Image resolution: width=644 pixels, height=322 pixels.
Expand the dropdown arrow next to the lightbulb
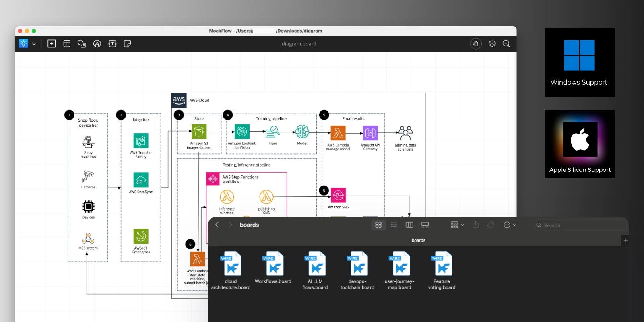(x=34, y=44)
